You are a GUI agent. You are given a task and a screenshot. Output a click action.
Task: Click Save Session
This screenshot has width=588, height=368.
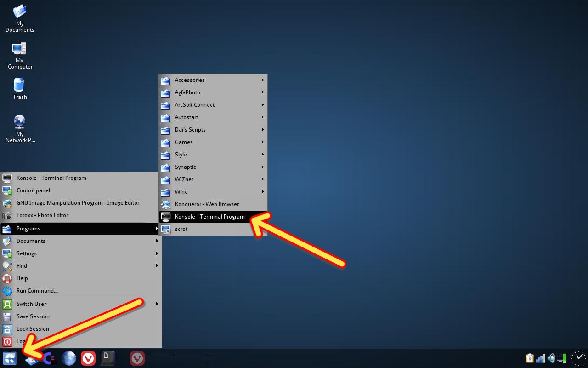pos(81,316)
